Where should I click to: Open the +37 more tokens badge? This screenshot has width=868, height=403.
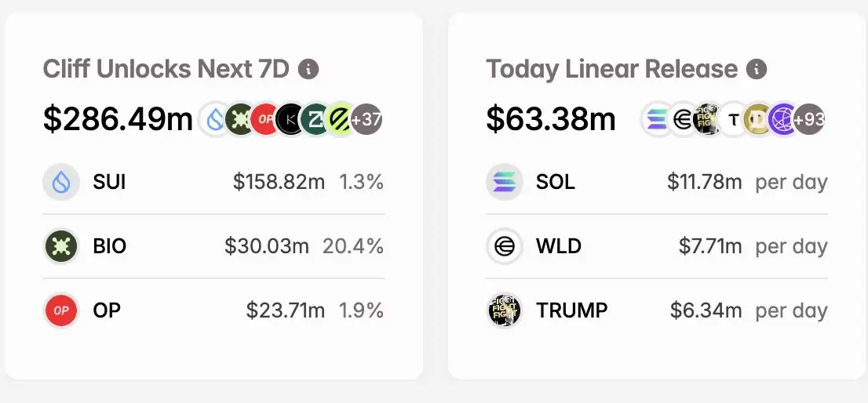pyautogui.click(x=367, y=119)
